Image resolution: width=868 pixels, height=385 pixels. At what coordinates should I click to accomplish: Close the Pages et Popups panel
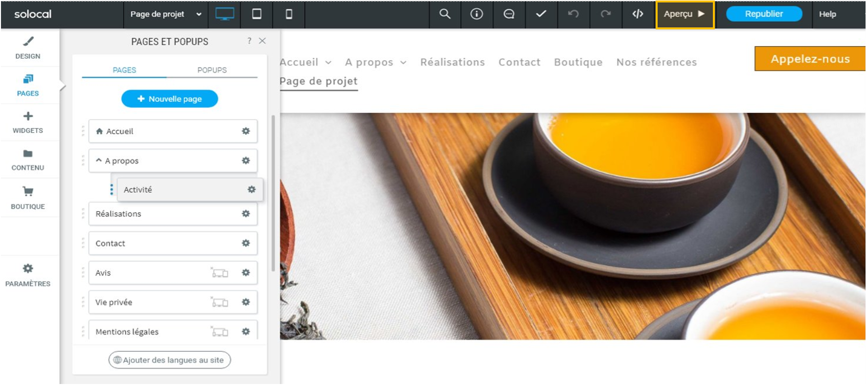[x=262, y=41]
